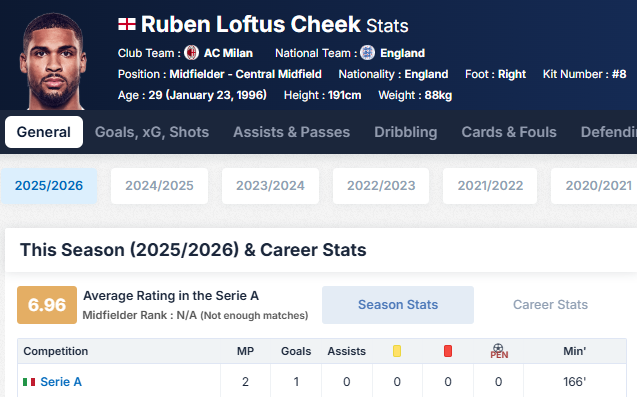Image resolution: width=637 pixels, height=397 pixels.
Task: Click the 6.96 average rating badge
Action: tap(47, 305)
